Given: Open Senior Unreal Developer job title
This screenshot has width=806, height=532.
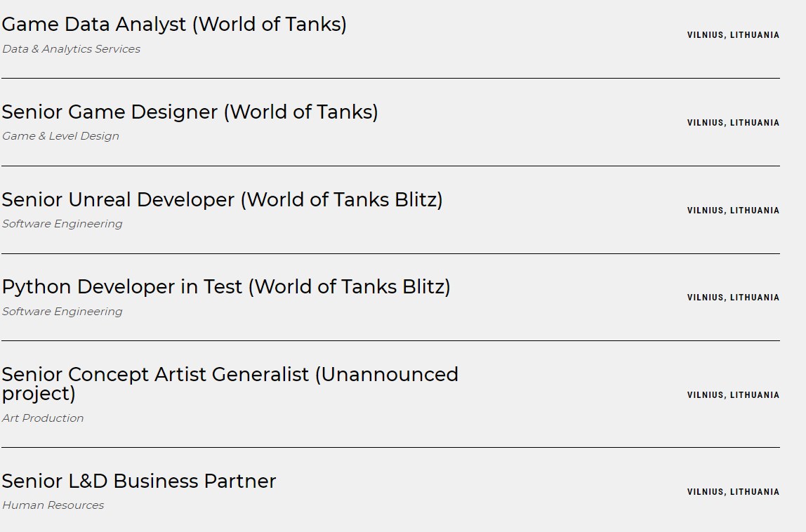Looking at the screenshot, I should (x=222, y=200).
